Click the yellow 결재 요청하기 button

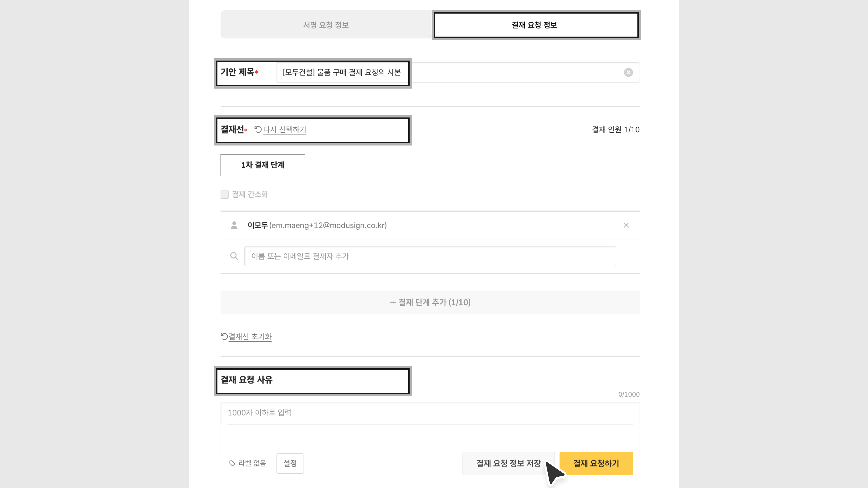coord(596,463)
